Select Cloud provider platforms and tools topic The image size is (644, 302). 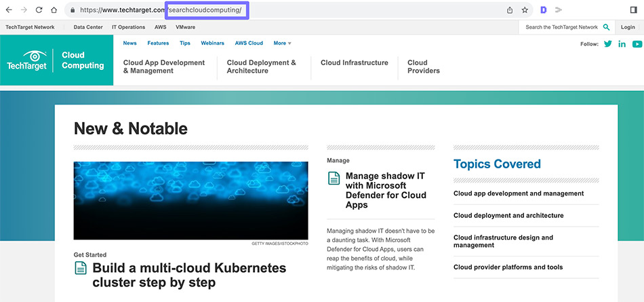pyautogui.click(x=508, y=267)
